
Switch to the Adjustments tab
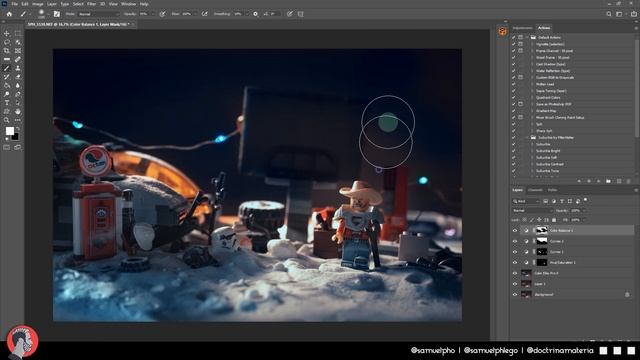point(522,28)
